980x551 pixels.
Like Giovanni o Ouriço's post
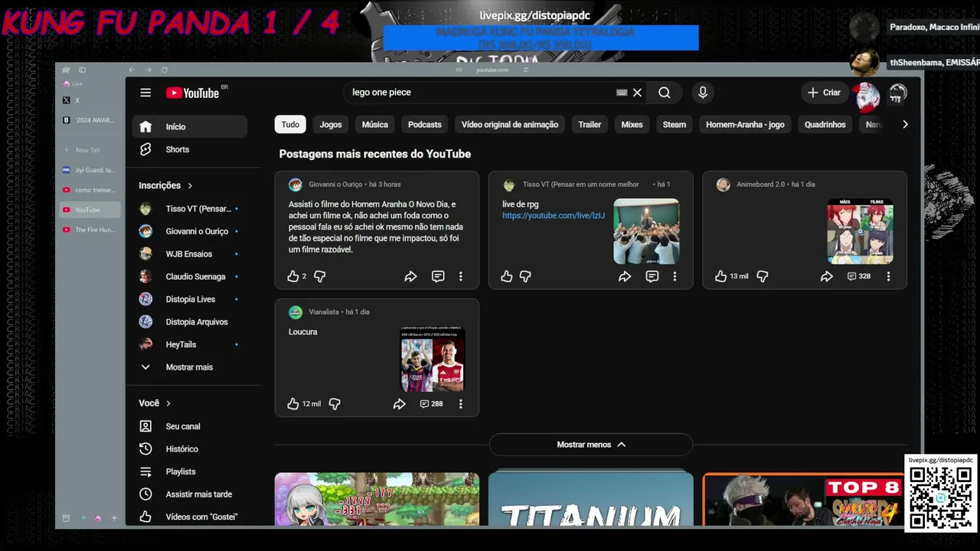pyautogui.click(x=292, y=276)
